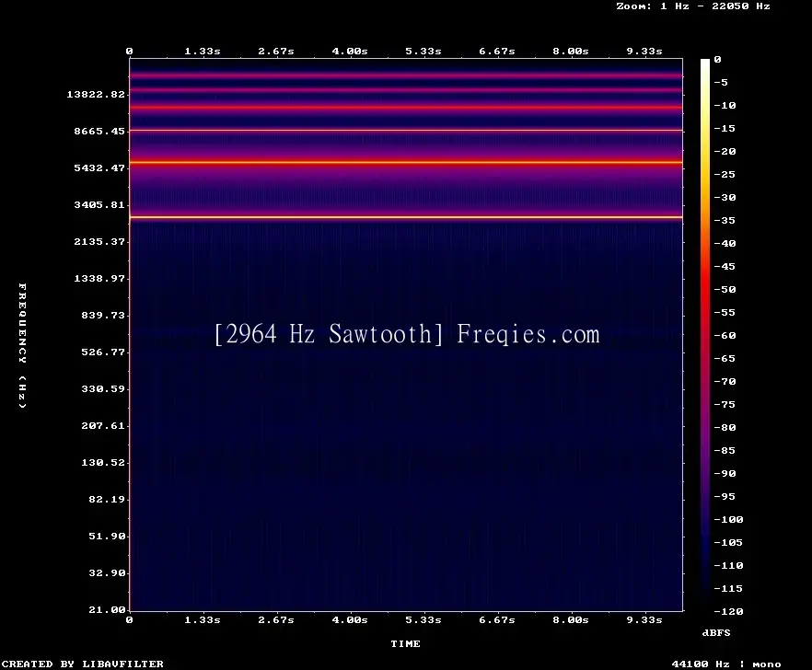The width and height of the screenshot is (812, 670).
Task: Click the 839.73 frequency axis label
Action: point(103,315)
